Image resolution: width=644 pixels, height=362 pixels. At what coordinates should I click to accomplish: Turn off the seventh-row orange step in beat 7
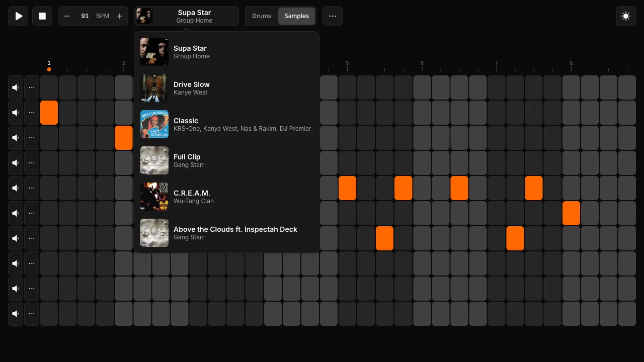(515, 238)
